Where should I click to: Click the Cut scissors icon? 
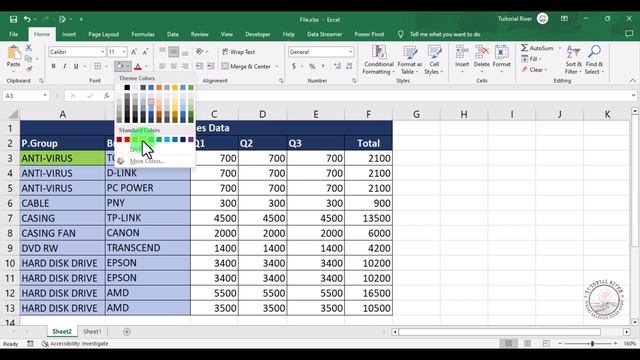click(x=29, y=48)
